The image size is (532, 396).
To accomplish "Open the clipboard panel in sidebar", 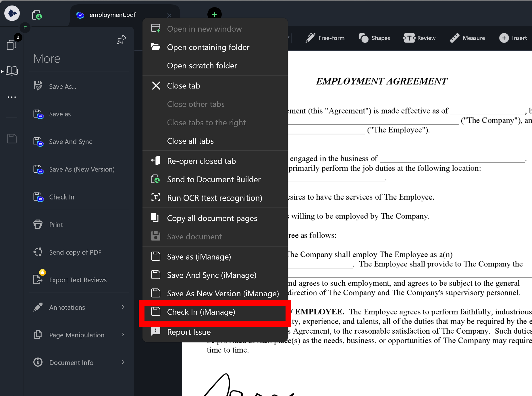I will [11, 139].
